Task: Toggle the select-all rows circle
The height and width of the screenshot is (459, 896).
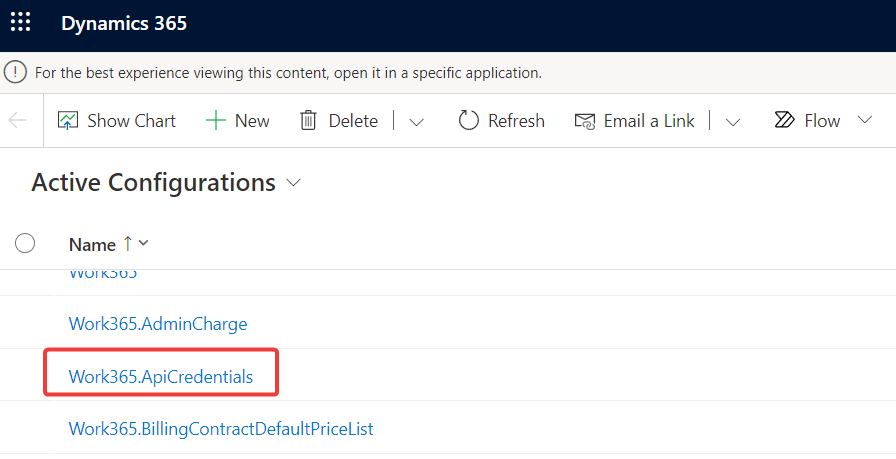Action: 25,244
